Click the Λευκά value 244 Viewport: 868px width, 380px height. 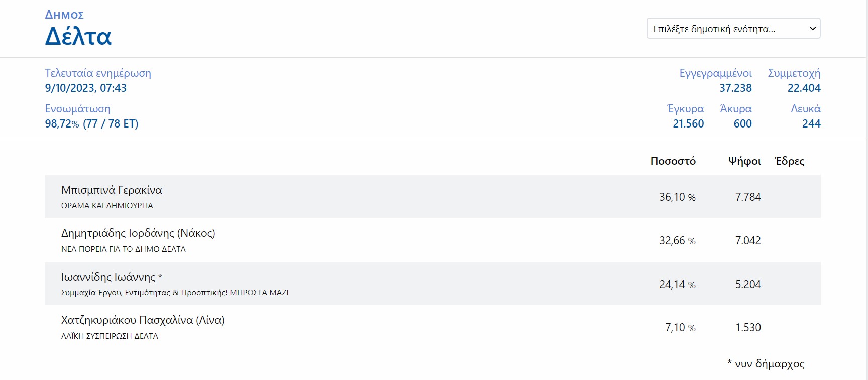(811, 124)
